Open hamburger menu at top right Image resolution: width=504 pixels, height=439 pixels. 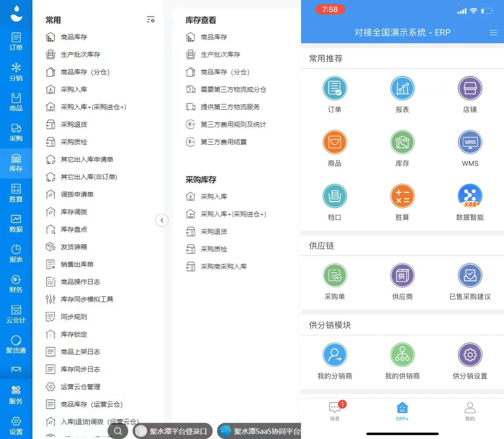pos(493,33)
